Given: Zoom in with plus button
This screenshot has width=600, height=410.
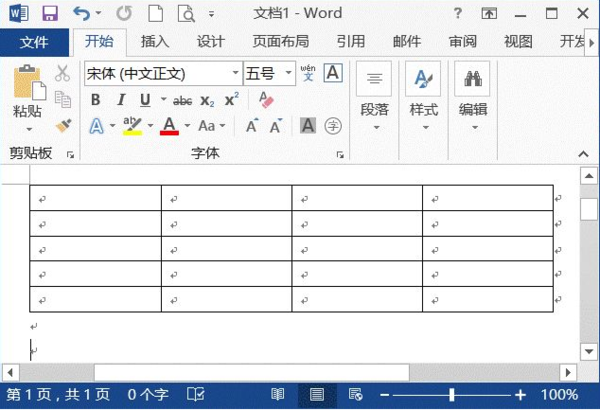Looking at the screenshot, I should (520, 395).
